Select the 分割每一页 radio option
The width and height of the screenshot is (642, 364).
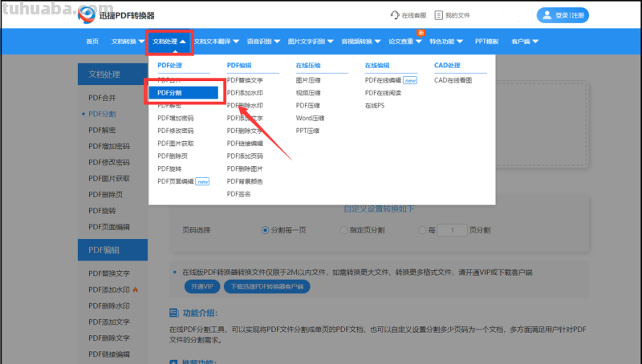pos(265,230)
